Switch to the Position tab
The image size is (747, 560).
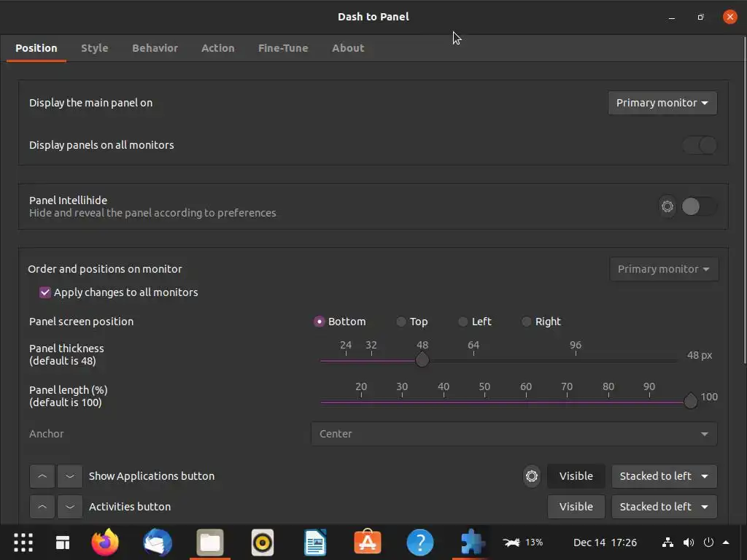tap(36, 48)
